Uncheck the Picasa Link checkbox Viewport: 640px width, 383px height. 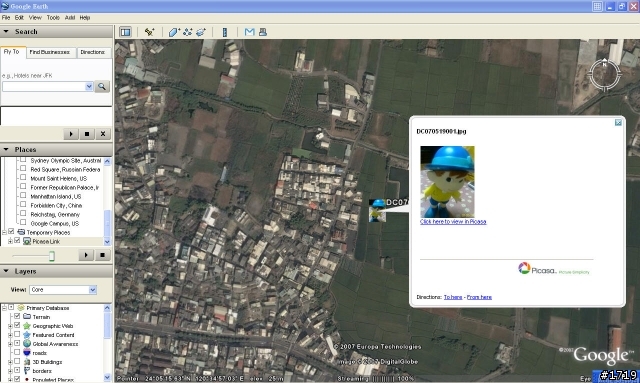(x=17, y=240)
